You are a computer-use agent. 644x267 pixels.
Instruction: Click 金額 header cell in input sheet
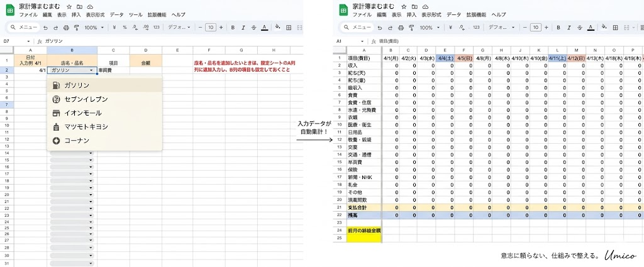point(146,61)
